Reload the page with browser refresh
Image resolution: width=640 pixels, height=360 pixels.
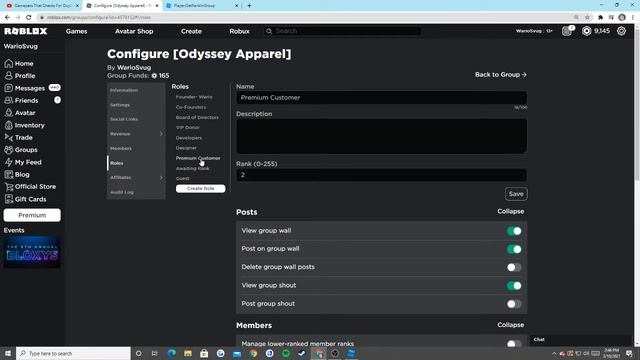29,17
